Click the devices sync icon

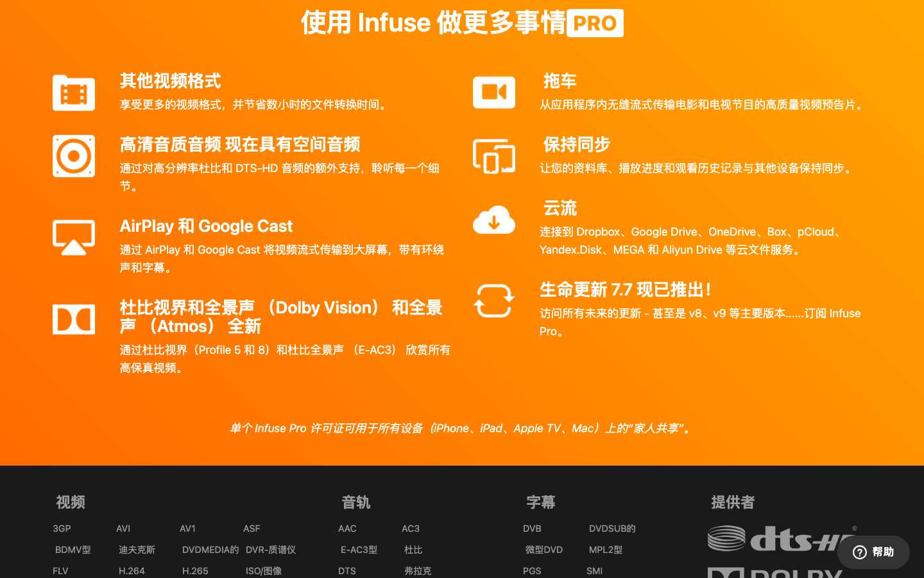[x=494, y=156]
